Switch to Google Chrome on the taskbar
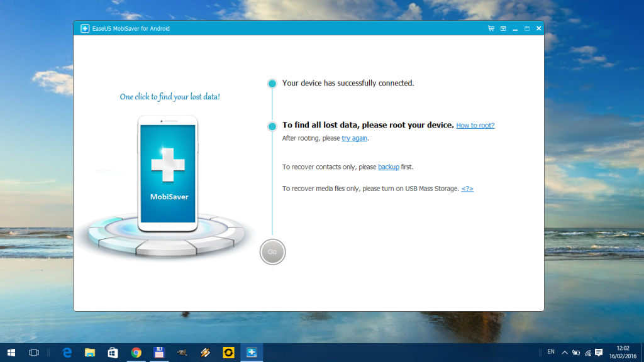 tap(136, 353)
